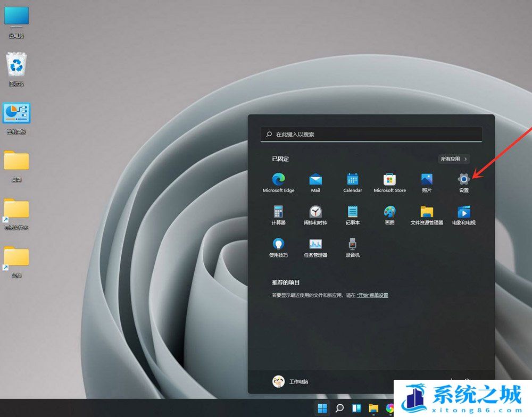The image size is (532, 417).
Task: Open 记事本 (Notepad)
Action: coord(353,215)
